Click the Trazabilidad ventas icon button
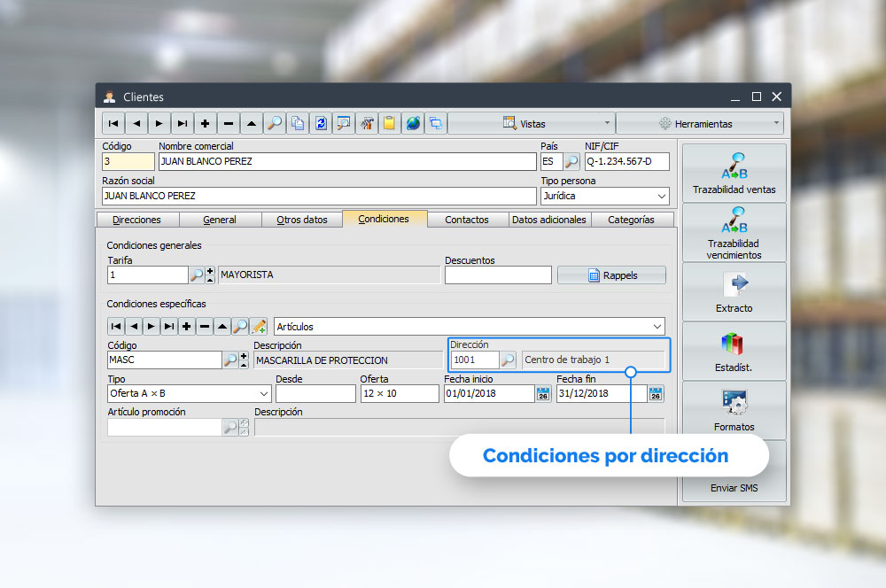 pyautogui.click(x=734, y=173)
